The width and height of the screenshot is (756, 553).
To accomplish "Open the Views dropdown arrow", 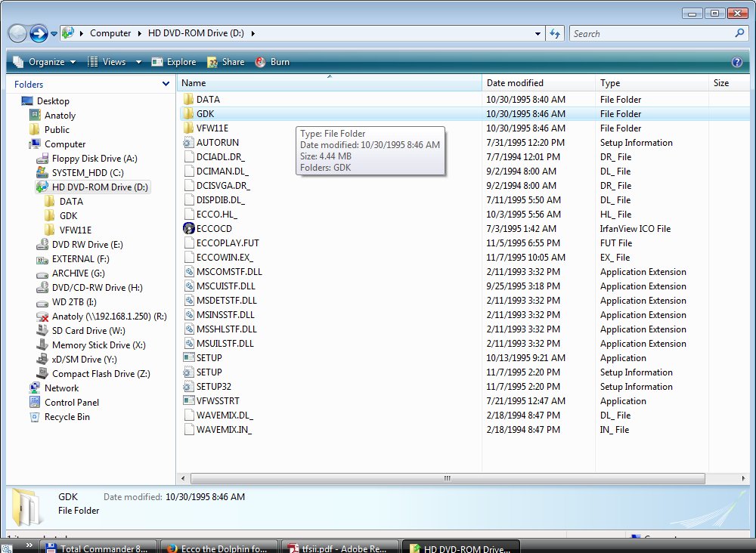I will [x=138, y=62].
